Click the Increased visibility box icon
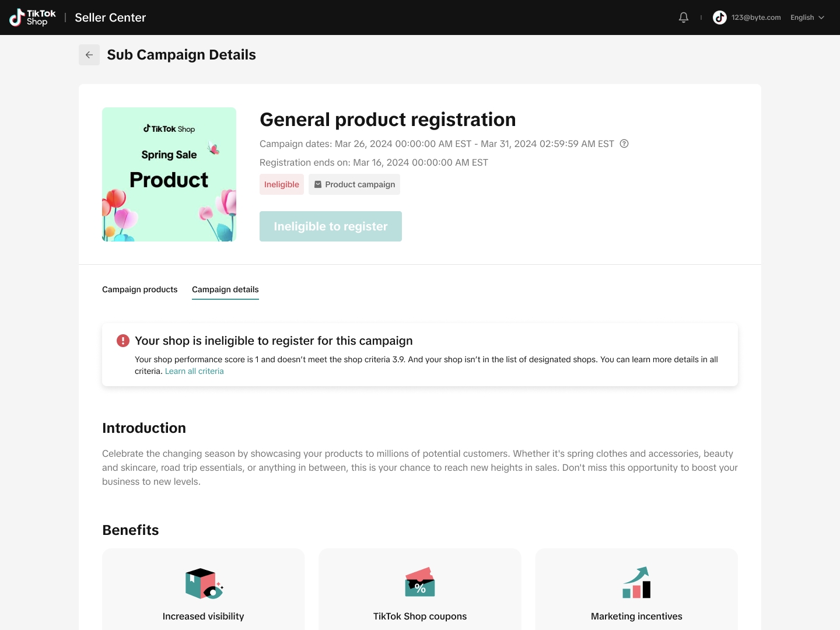840x630 pixels. [204, 583]
